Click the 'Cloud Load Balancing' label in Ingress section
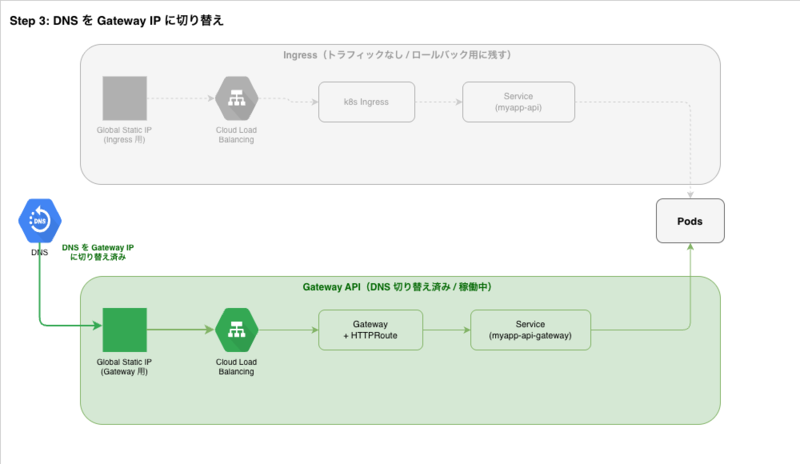Viewport: 800px width, 464px height. pos(236,135)
